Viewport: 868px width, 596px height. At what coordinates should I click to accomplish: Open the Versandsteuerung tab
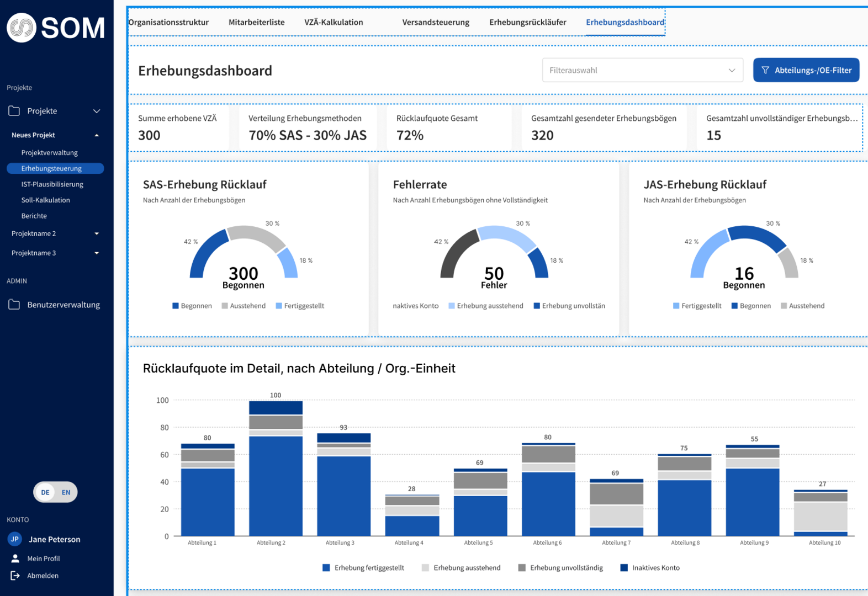(435, 22)
